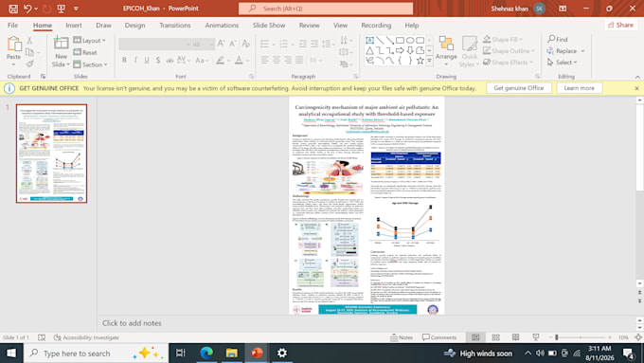The height and width of the screenshot is (363, 644).
Task: Switch to the Design tab
Action: [x=134, y=25]
